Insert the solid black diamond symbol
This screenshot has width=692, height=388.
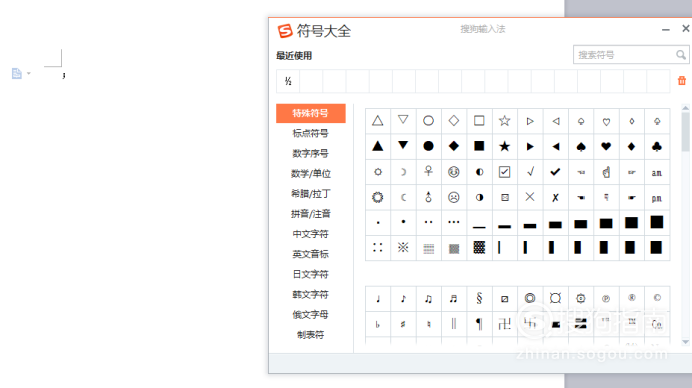[454, 147]
